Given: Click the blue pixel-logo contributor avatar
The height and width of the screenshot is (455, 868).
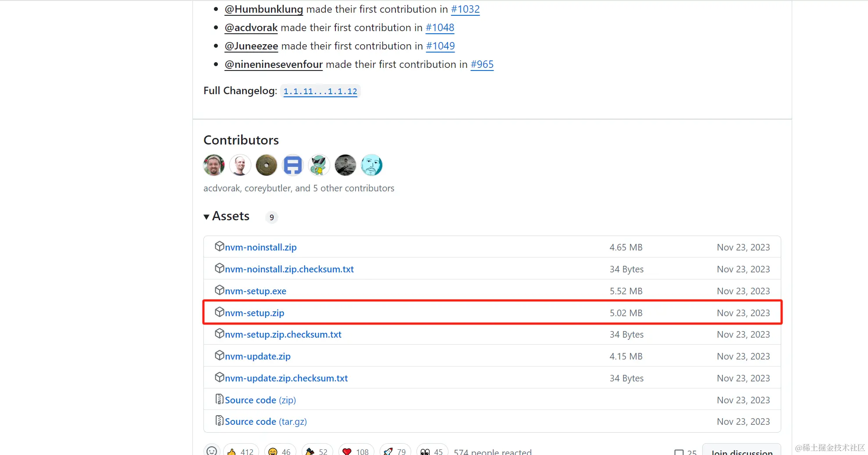Looking at the screenshot, I should pyautogui.click(x=293, y=165).
